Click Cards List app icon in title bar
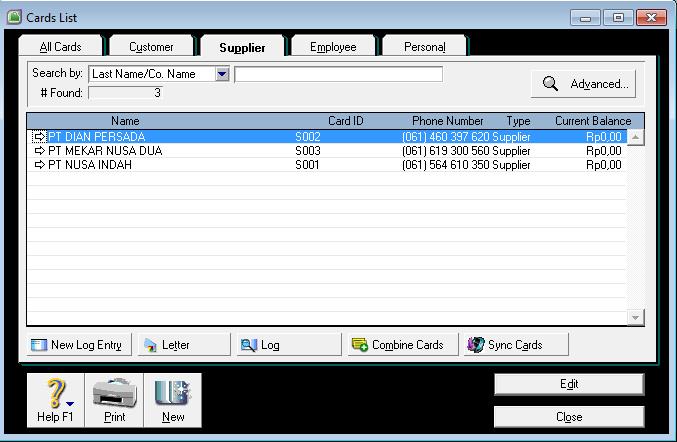 click(14, 17)
